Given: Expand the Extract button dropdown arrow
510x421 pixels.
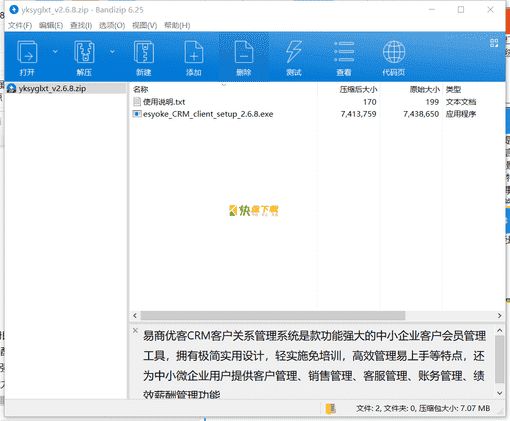Looking at the screenshot, I should pos(112,51).
